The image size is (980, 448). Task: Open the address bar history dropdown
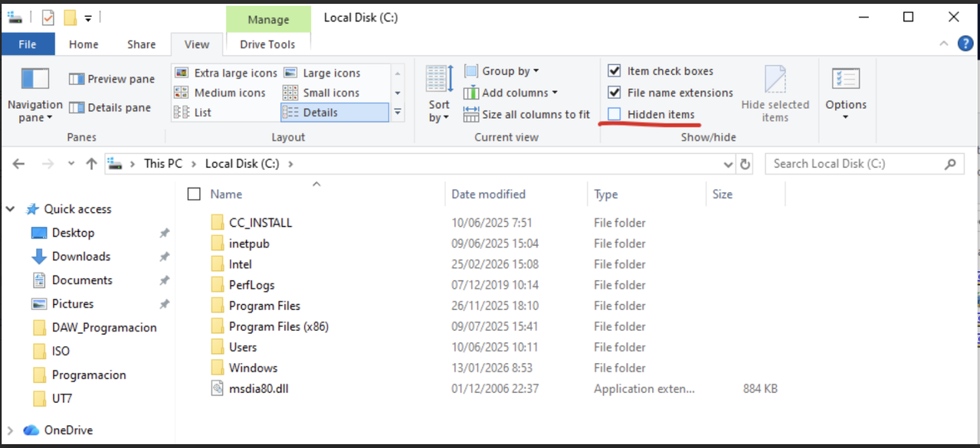pyautogui.click(x=728, y=164)
